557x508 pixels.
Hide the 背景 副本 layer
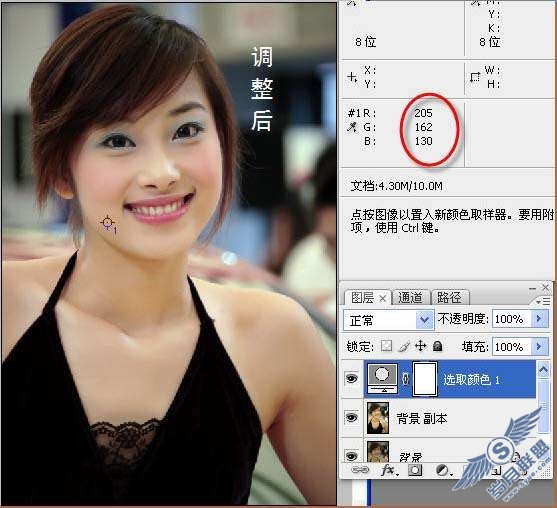pos(351,417)
